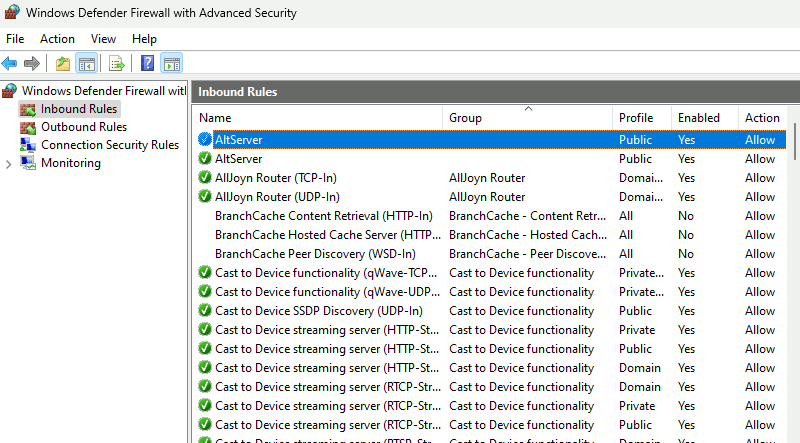Open the File menu
Viewport: 800px width, 443px height.
pos(15,39)
